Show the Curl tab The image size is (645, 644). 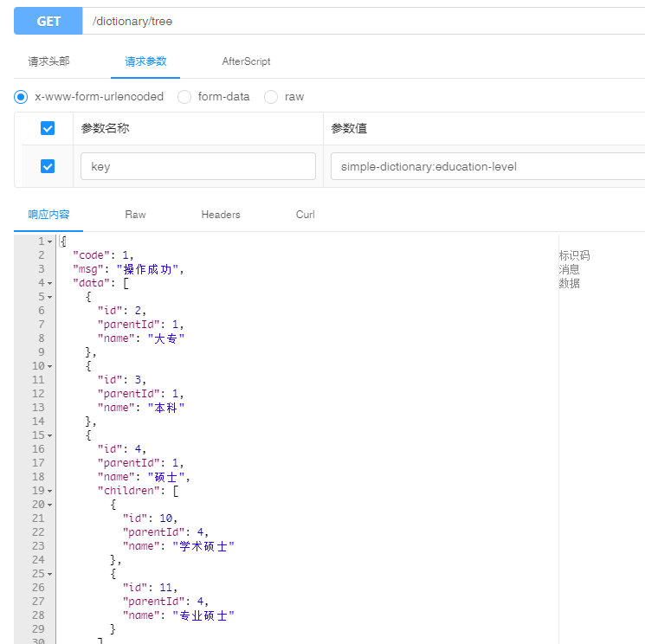click(x=306, y=215)
